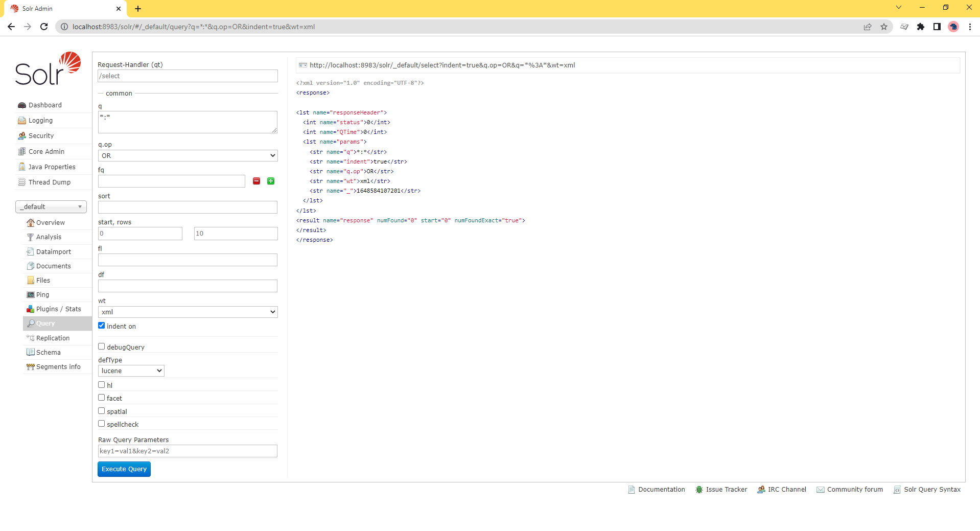Screen dimensions: 980x531
Task: Open the Logging page
Action: pyautogui.click(x=40, y=120)
